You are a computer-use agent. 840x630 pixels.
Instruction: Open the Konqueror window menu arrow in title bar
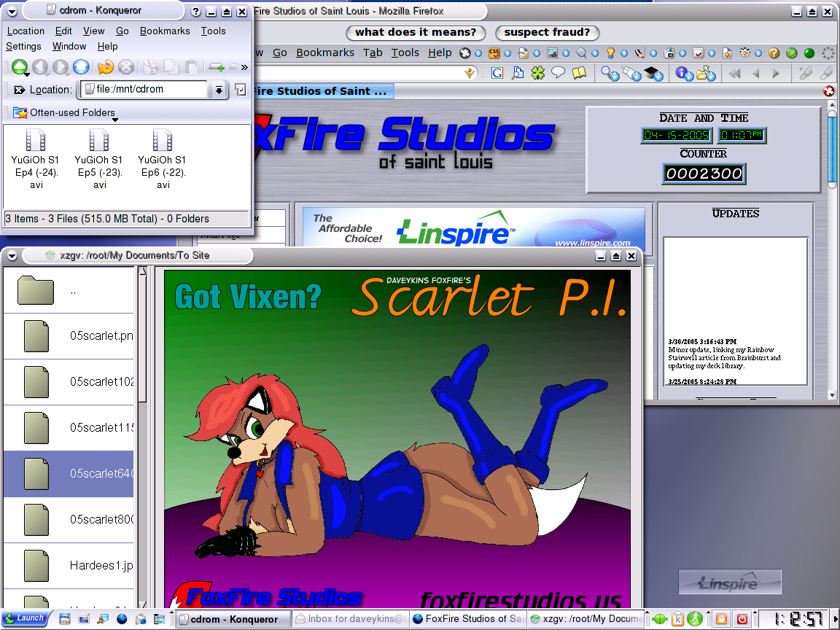[x=12, y=11]
